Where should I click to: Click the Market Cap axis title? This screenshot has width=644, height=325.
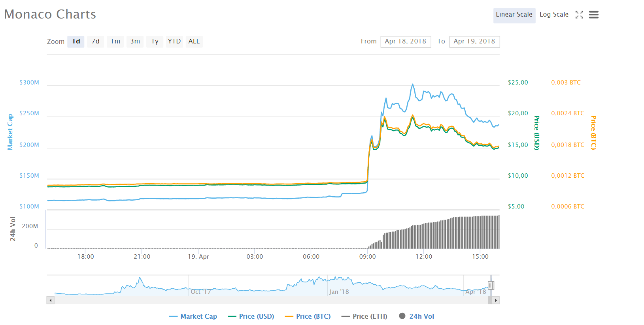[10, 132]
